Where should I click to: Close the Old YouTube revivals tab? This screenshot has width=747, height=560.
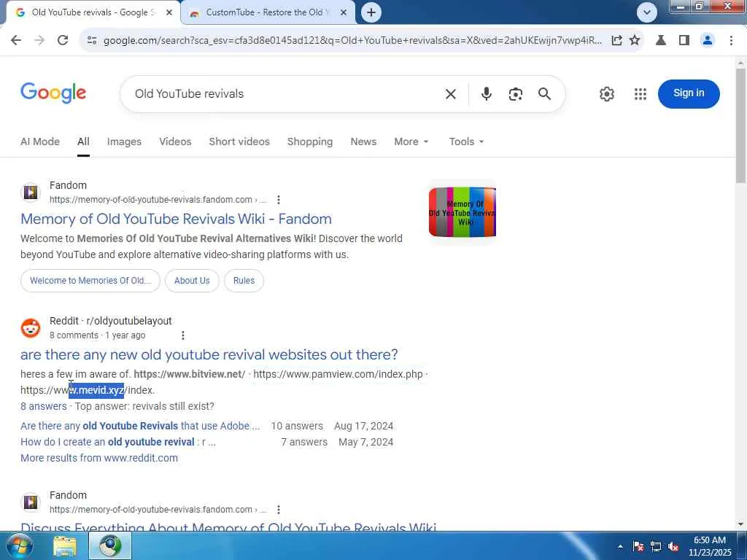pos(169,12)
